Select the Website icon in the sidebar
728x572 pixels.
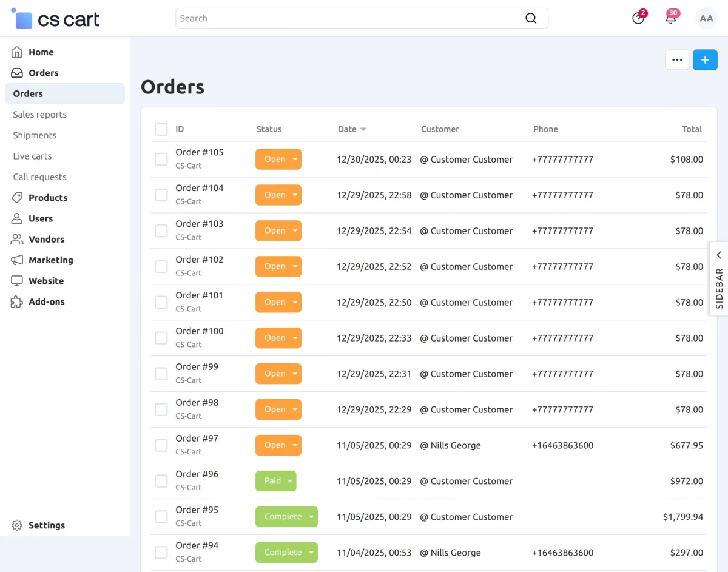(17, 281)
